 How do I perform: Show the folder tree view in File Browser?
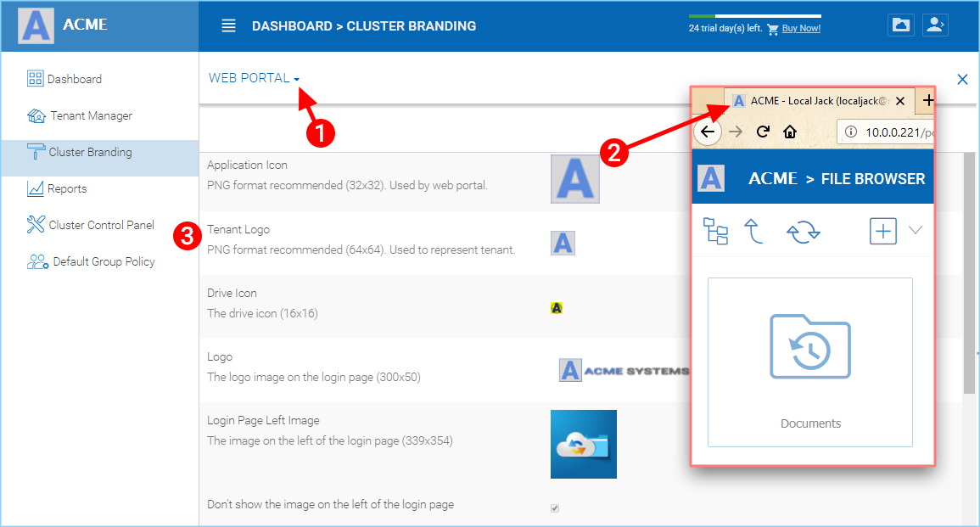pyautogui.click(x=715, y=231)
